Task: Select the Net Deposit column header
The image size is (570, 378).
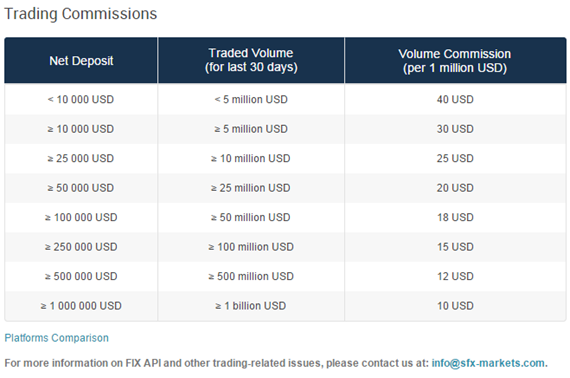Action: pyautogui.click(x=81, y=60)
